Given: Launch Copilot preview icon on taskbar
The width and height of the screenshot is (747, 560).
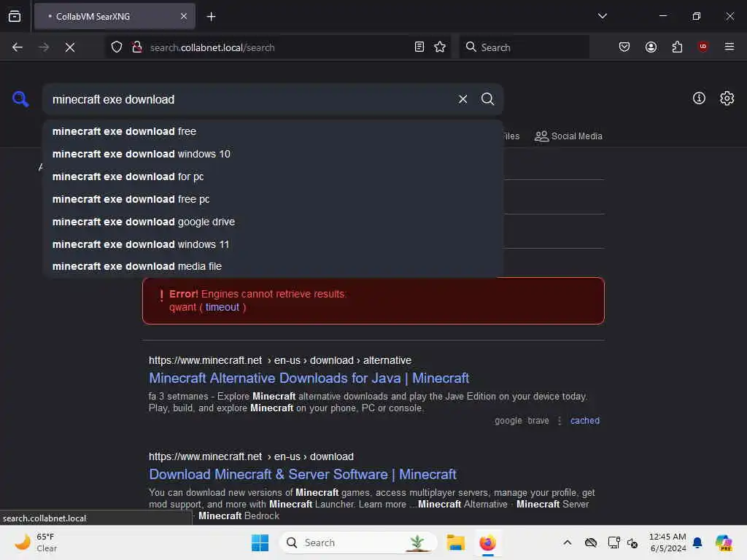Looking at the screenshot, I should (724, 542).
